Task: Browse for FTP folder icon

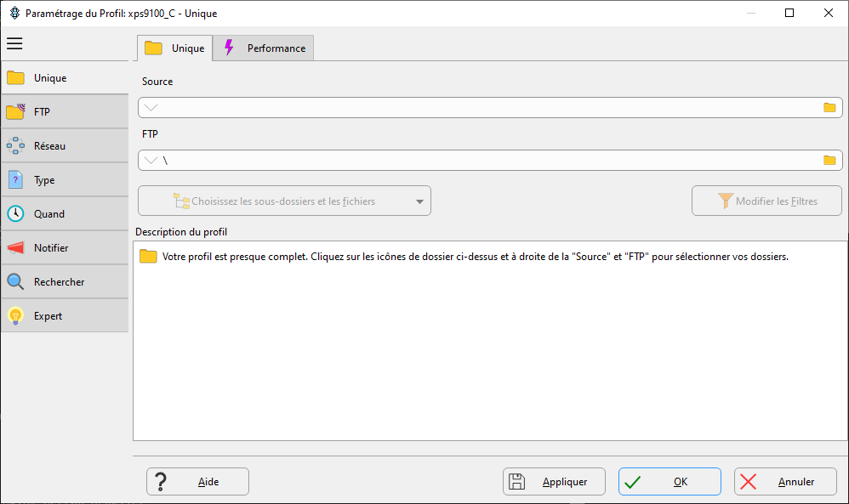Action: pyautogui.click(x=829, y=160)
